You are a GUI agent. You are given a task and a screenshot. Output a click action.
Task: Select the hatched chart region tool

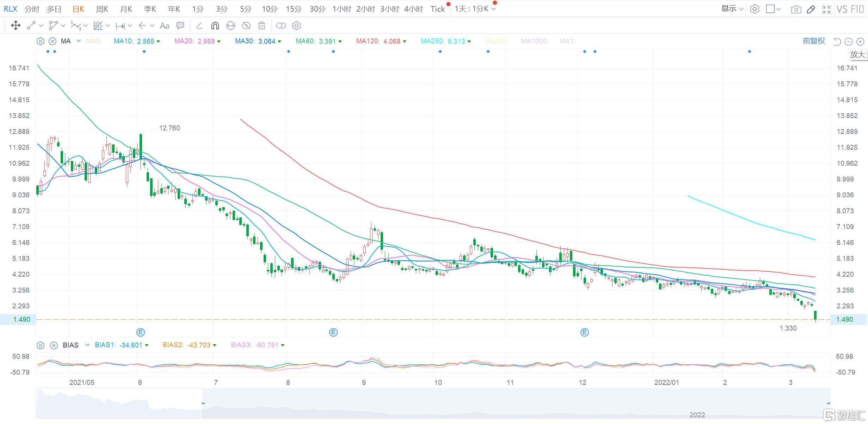(98, 25)
